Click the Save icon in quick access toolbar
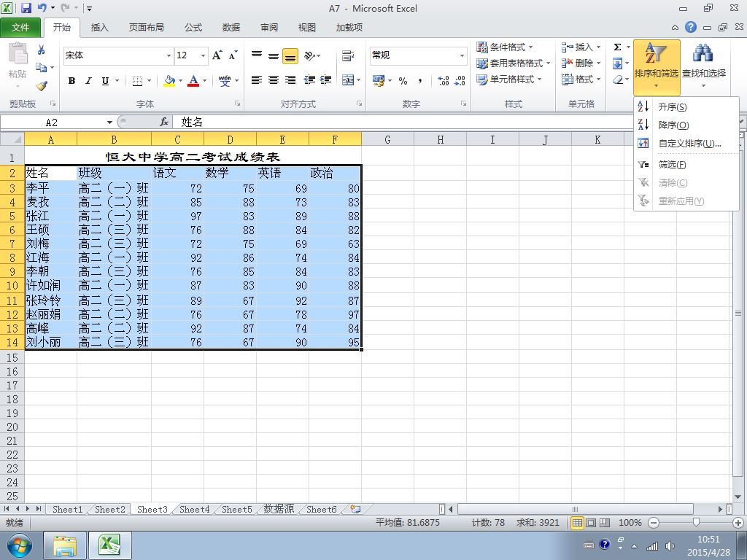This screenshot has width=747, height=560. (26, 8)
